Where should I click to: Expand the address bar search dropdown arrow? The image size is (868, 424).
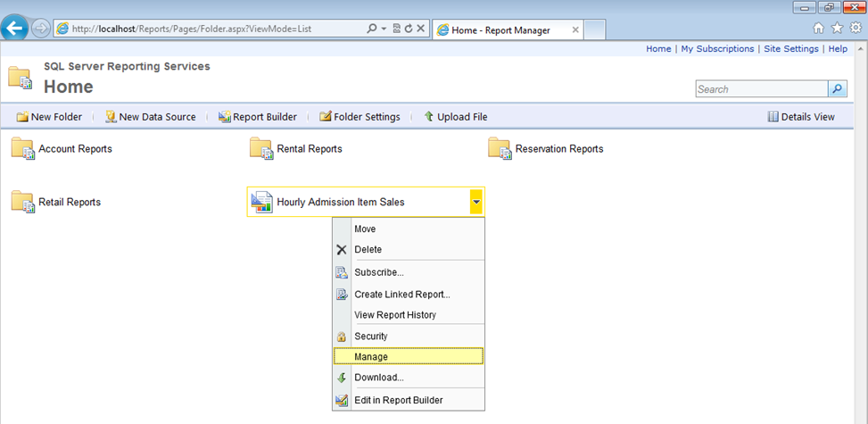click(384, 29)
